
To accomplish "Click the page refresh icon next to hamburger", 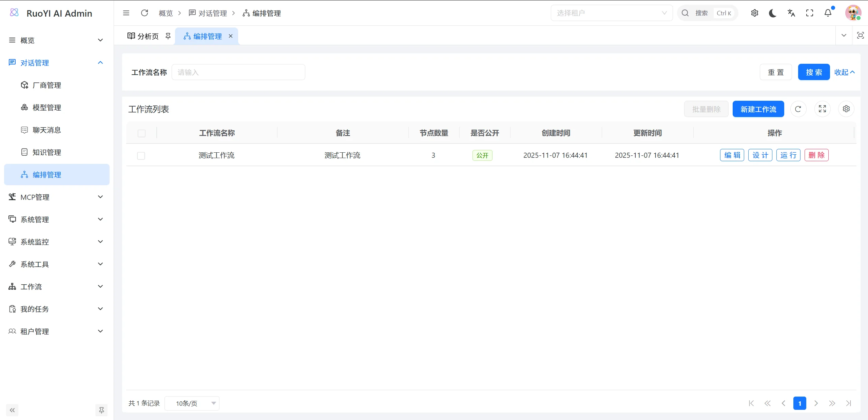I will pos(144,13).
